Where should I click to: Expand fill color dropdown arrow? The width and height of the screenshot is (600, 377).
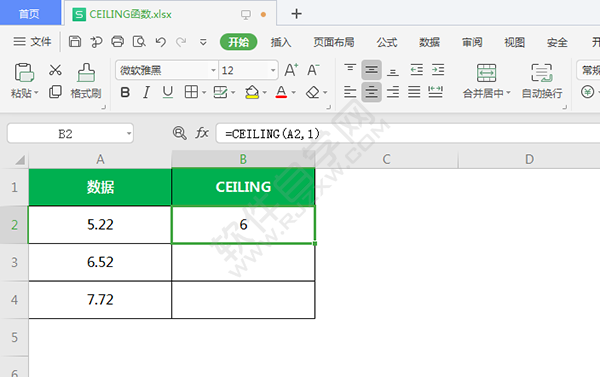point(264,93)
